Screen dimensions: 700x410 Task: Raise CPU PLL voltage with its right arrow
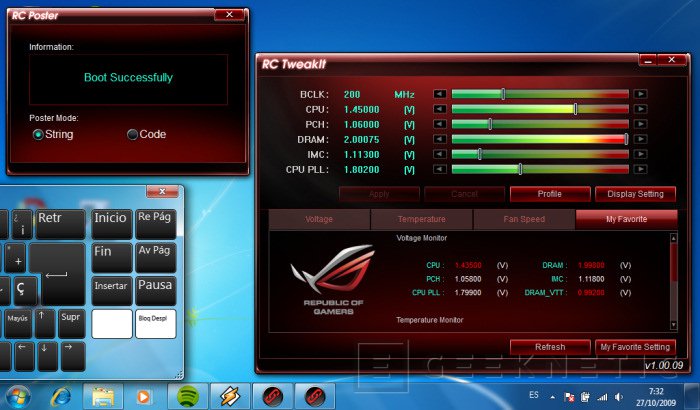[x=641, y=169]
